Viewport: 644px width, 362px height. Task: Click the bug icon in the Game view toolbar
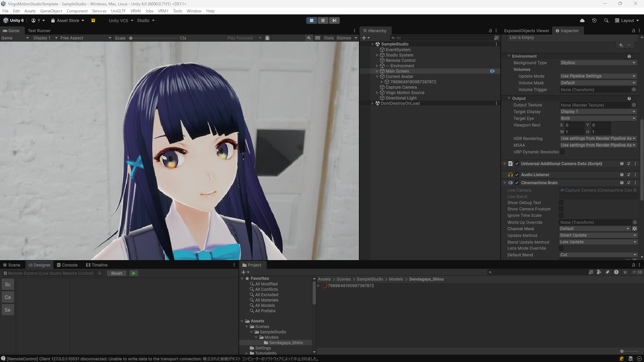(267, 38)
